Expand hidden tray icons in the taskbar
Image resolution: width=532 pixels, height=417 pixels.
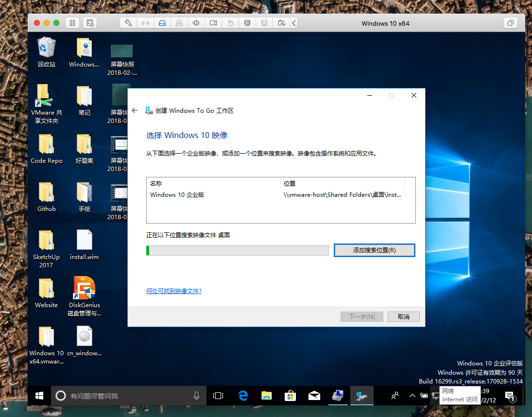(x=412, y=396)
